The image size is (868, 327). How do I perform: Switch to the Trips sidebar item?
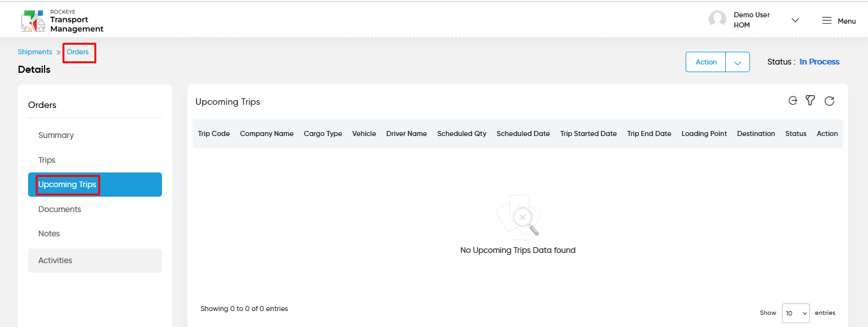(x=47, y=160)
